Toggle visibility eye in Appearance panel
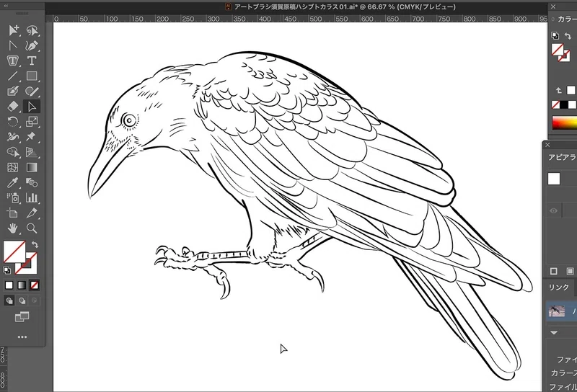The height and width of the screenshot is (392, 577). point(553,210)
